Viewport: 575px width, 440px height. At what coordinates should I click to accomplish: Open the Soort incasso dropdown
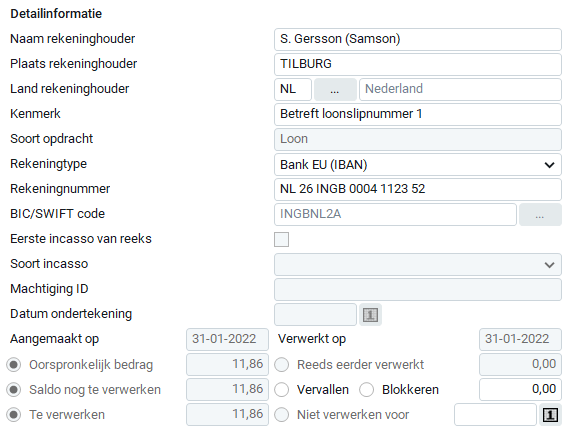pyautogui.click(x=418, y=264)
